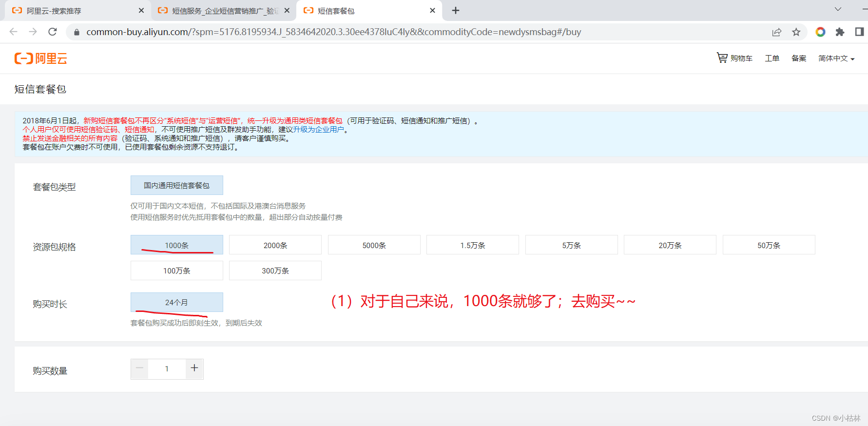This screenshot has width=868, height=426.
Task: Go forward to the next page
Action: coord(33,32)
